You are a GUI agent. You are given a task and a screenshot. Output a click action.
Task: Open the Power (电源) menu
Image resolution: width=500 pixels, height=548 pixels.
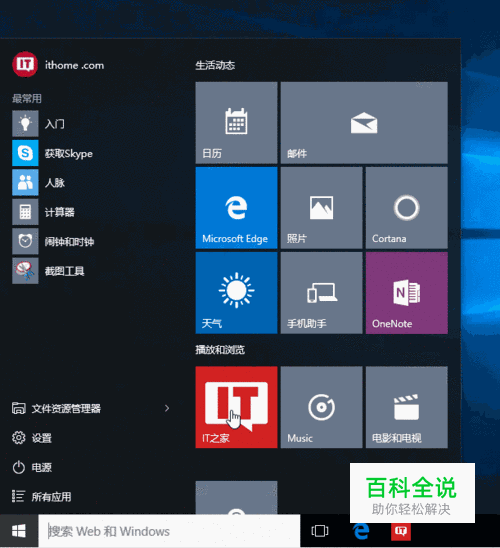point(32,467)
